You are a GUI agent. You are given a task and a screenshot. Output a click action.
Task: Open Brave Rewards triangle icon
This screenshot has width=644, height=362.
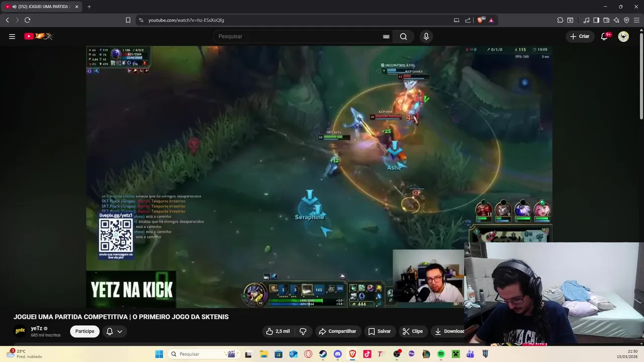pyautogui.click(x=491, y=20)
